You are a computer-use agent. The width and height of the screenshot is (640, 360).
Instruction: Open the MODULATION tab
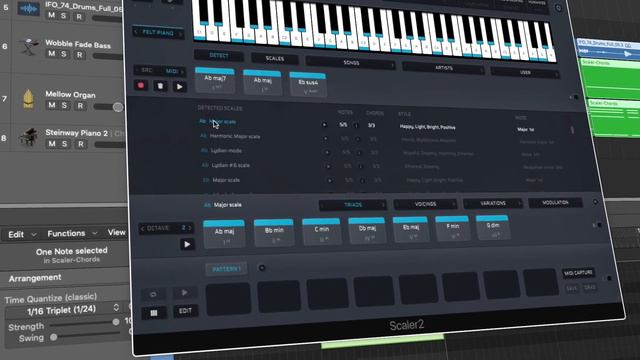click(556, 202)
